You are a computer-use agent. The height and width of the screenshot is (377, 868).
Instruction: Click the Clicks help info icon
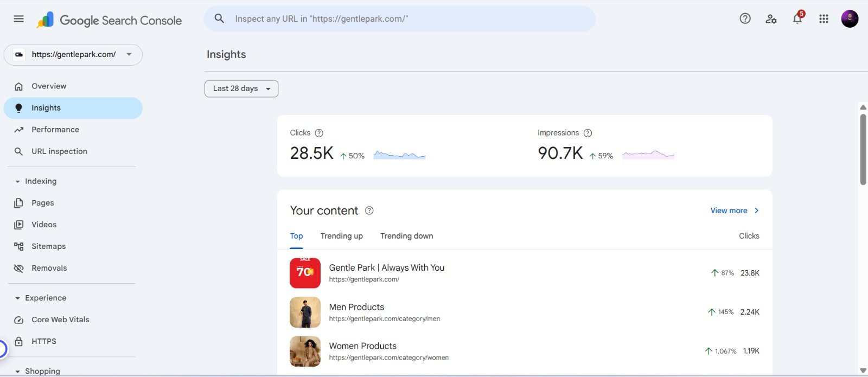pyautogui.click(x=319, y=133)
